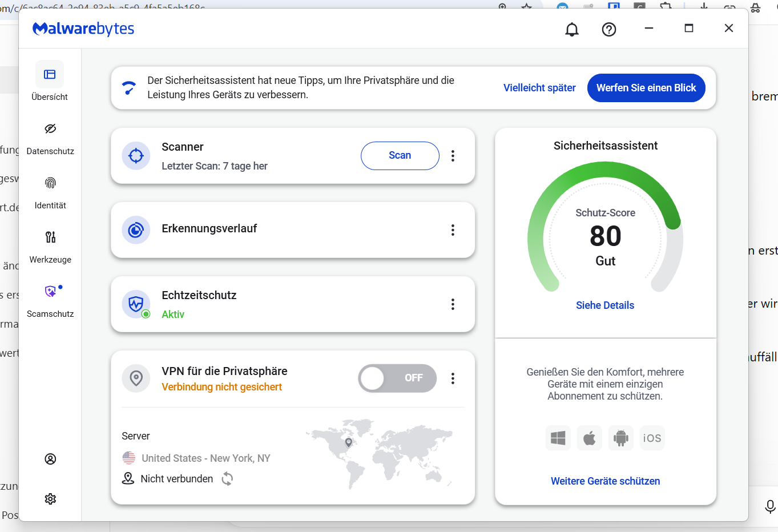Open the notifications bell
Viewport: 778px width, 532px height.
(x=572, y=29)
